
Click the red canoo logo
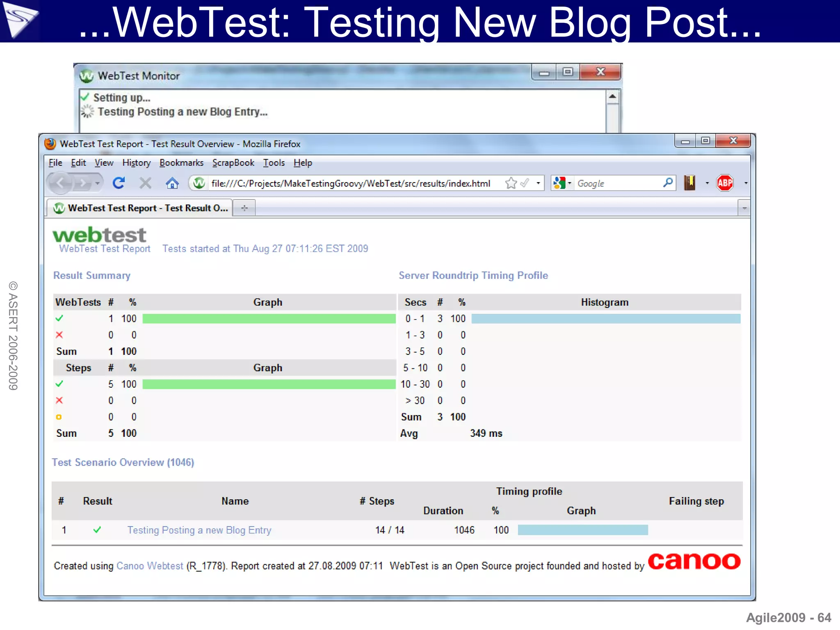coord(694,562)
